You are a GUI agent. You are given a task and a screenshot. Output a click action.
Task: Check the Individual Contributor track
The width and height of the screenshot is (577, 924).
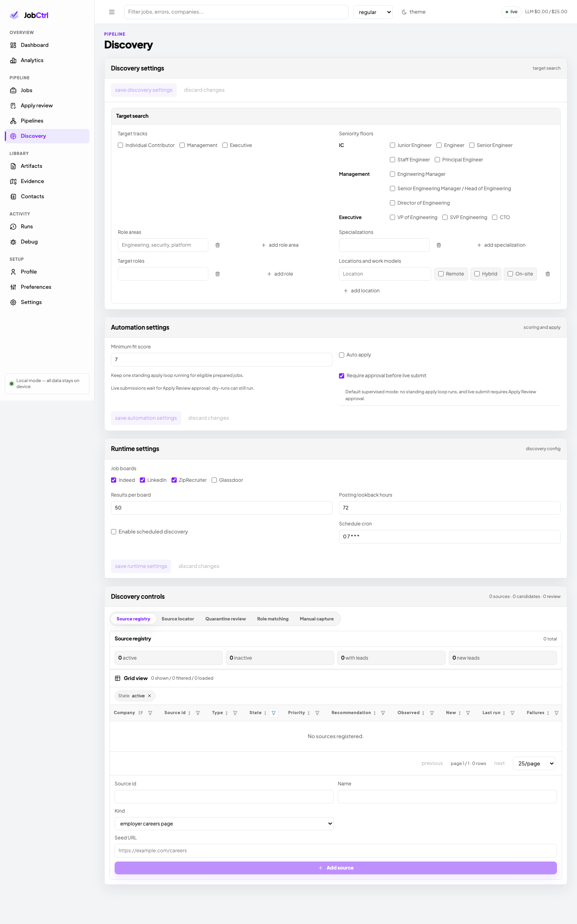pos(120,145)
